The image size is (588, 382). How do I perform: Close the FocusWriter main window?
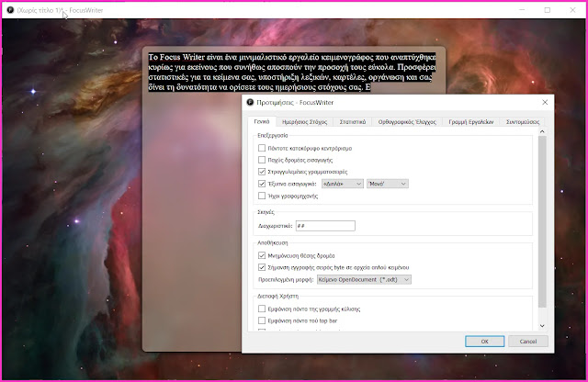pyautogui.click(x=572, y=10)
